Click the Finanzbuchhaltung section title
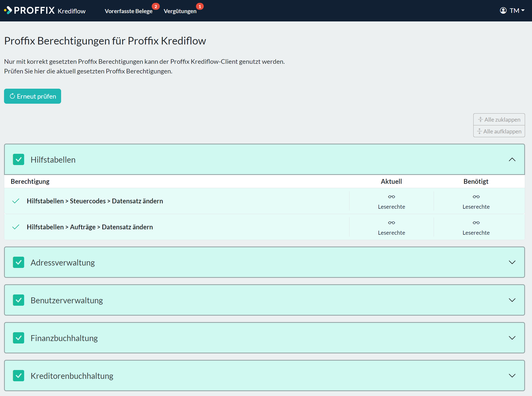 (x=64, y=338)
